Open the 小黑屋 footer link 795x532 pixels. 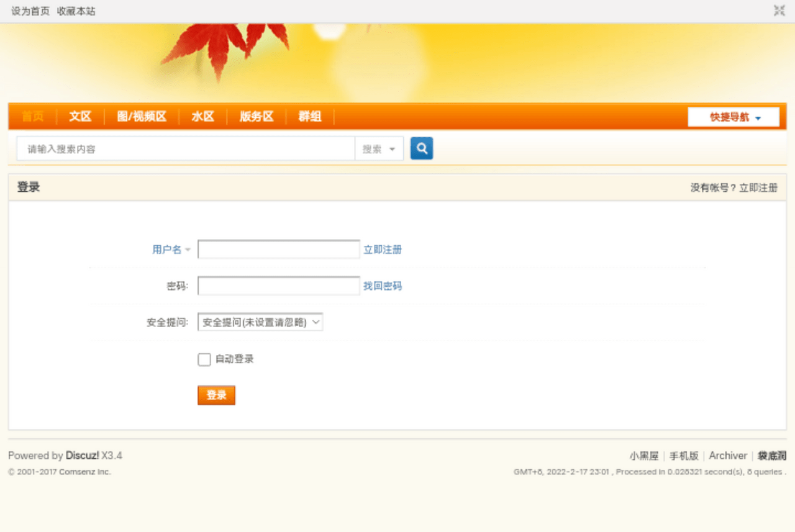pyautogui.click(x=644, y=456)
